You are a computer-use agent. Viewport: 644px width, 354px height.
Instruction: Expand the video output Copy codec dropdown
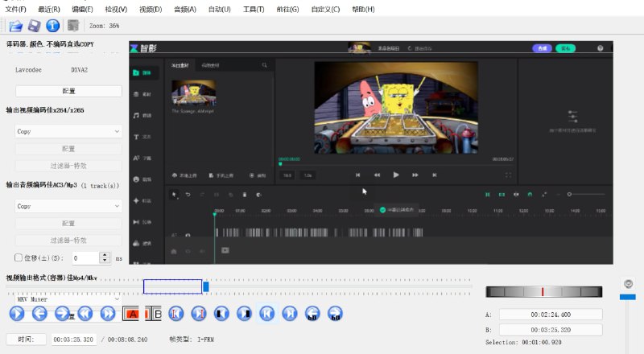pos(68,131)
